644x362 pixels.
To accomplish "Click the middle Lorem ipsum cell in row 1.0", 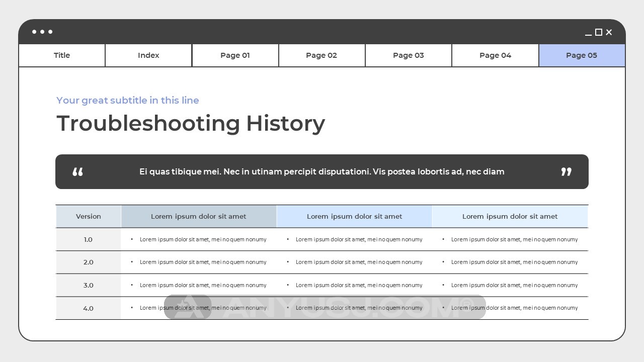I will (354, 239).
